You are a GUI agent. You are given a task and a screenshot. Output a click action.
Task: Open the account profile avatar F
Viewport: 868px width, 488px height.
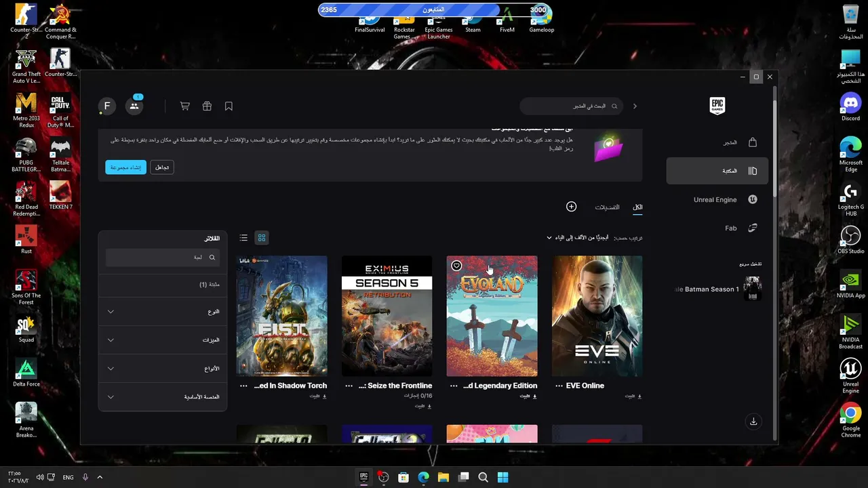click(x=106, y=106)
